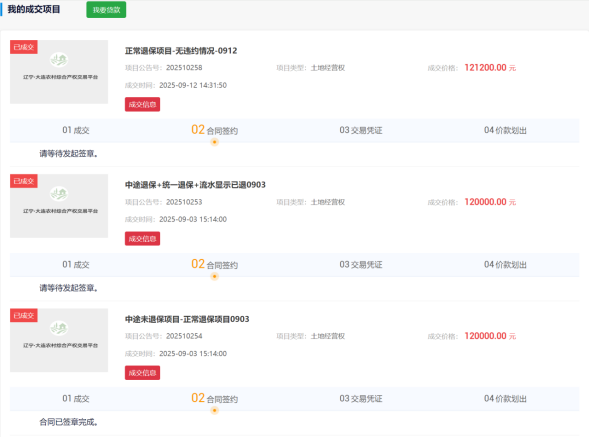Open thumbnail of 正常退保项目-无违约情况-0912

(59, 72)
